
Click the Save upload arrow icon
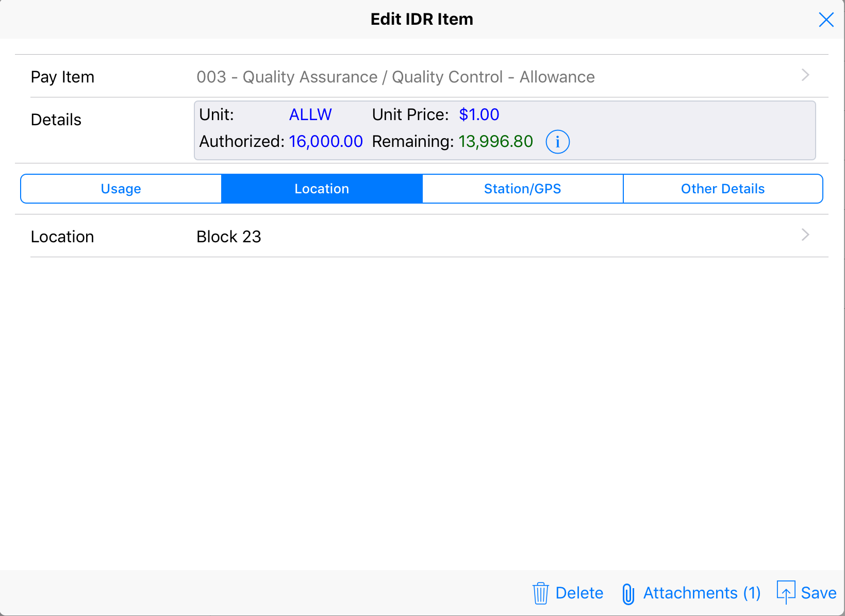pos(786,592)
